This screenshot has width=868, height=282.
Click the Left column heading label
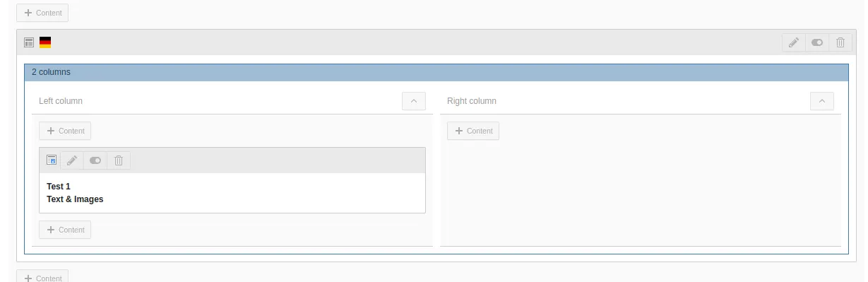click(x=61, y=101)
